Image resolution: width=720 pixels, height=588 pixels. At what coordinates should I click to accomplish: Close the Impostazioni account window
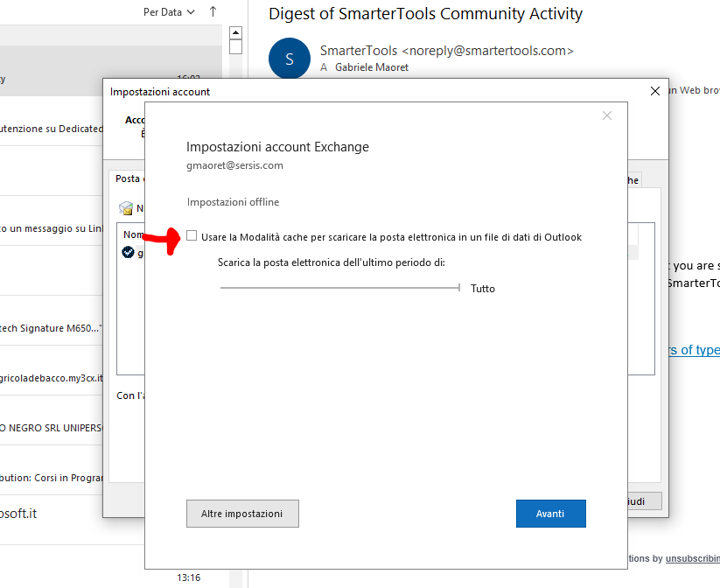[655, 91]
